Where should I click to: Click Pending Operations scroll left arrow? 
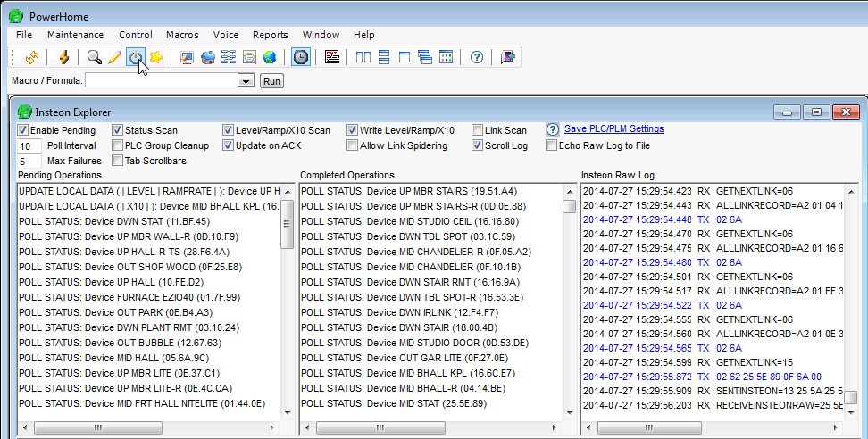click(24, 427)
